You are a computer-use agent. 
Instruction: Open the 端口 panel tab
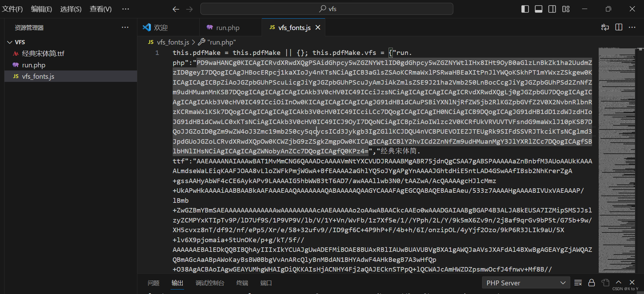[266, 283]
